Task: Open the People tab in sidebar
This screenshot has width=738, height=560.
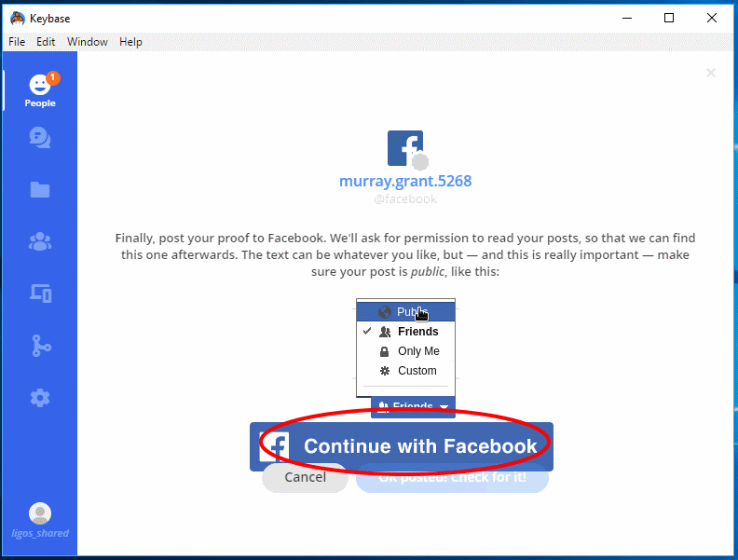Action: [40, 90]
